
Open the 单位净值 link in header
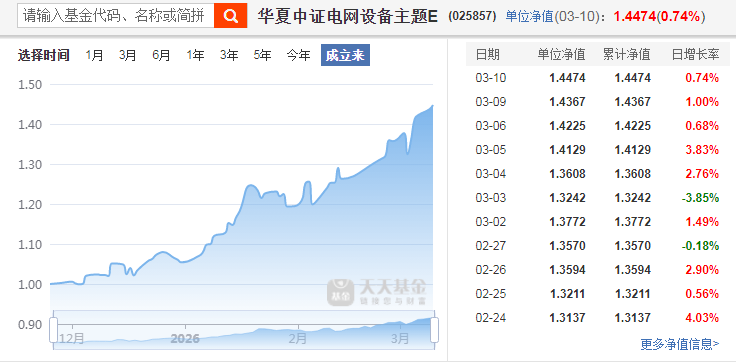(x=529, y=16)
